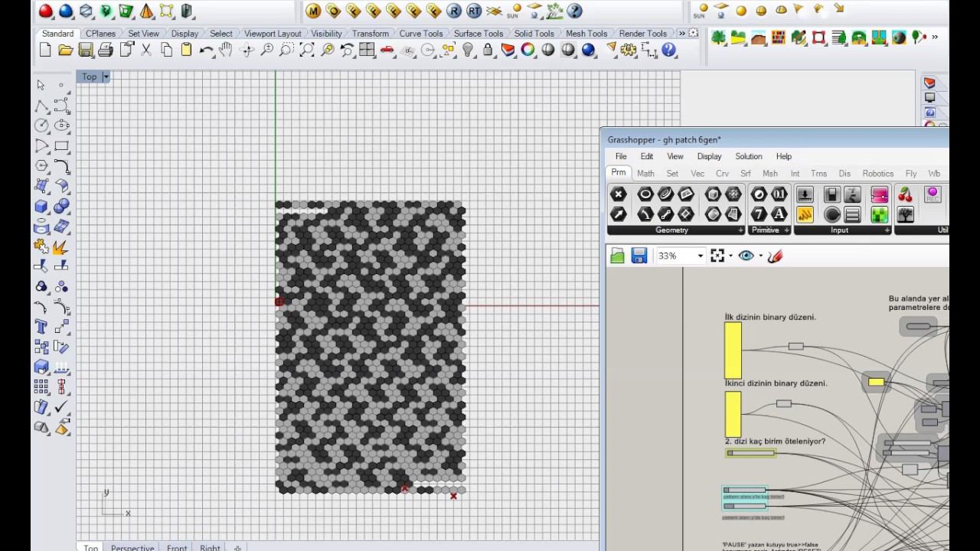980x551 pixels.
Task: Open the Top viewport title dropdown arrow
Action: click(x=106, y=77)
